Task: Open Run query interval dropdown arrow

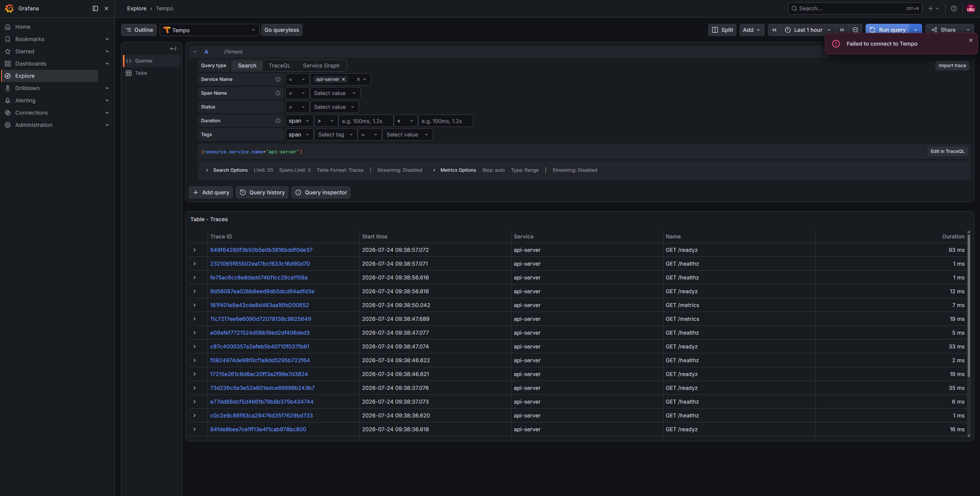Action: click(916, 30)
